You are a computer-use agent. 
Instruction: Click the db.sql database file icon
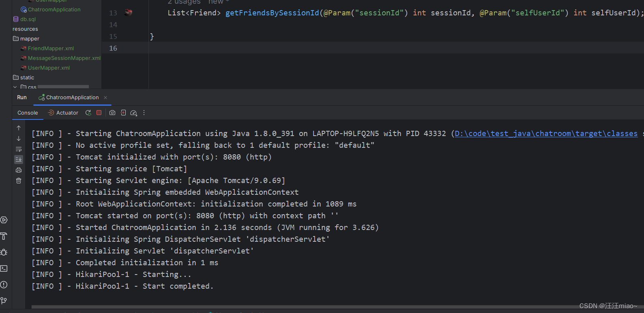[16, 19]
